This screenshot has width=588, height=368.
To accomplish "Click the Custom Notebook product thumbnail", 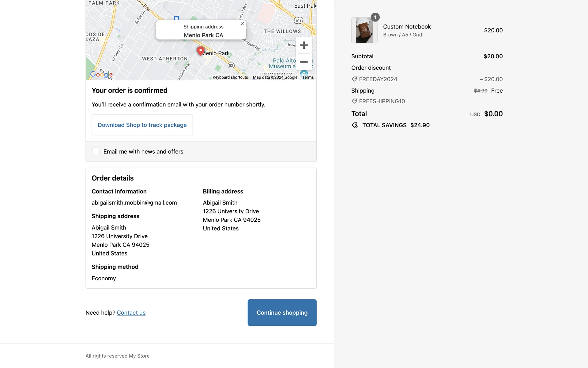I will tap(364, 30).
